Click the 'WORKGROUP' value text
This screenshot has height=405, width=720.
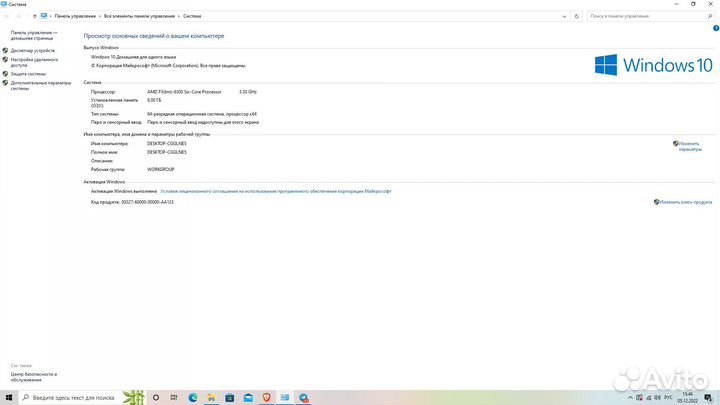click(x=161, y=169)
